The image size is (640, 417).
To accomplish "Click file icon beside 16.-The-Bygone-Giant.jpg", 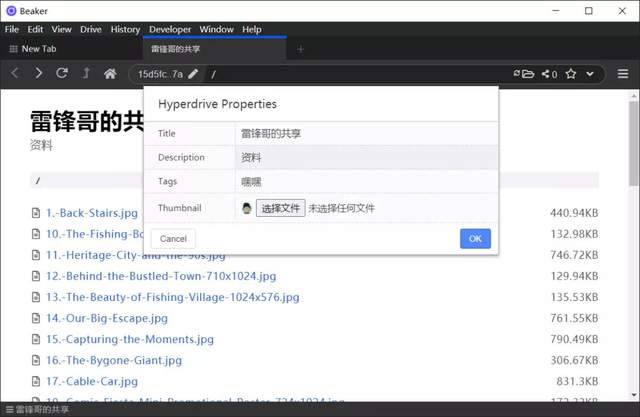I will click(36, 360).
